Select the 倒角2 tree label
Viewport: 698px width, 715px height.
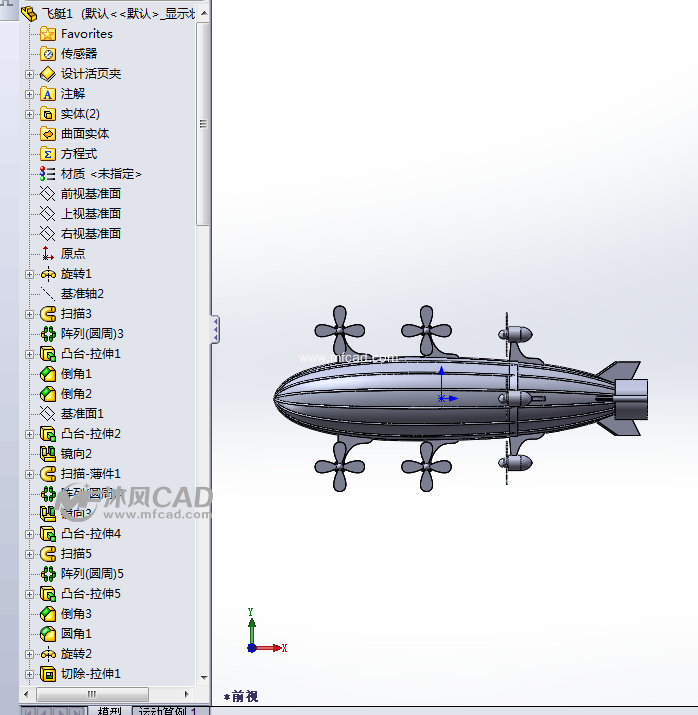point(76,394)
